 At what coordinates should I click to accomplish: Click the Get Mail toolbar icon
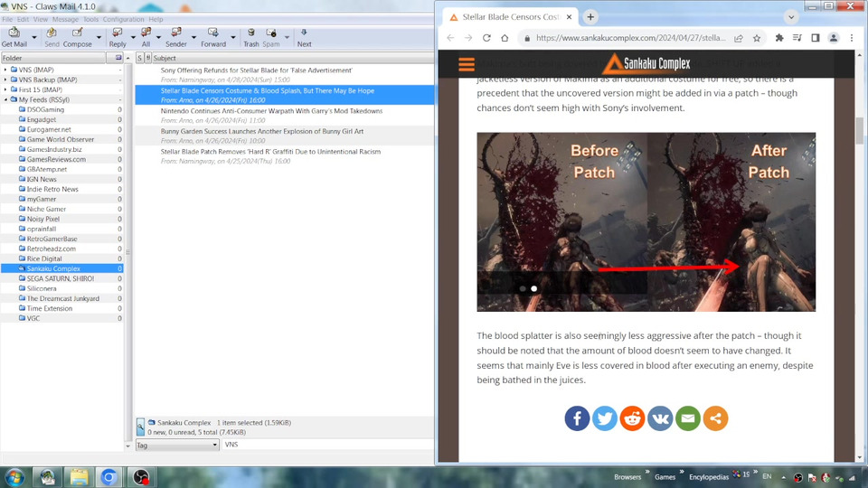coord(14,33)
